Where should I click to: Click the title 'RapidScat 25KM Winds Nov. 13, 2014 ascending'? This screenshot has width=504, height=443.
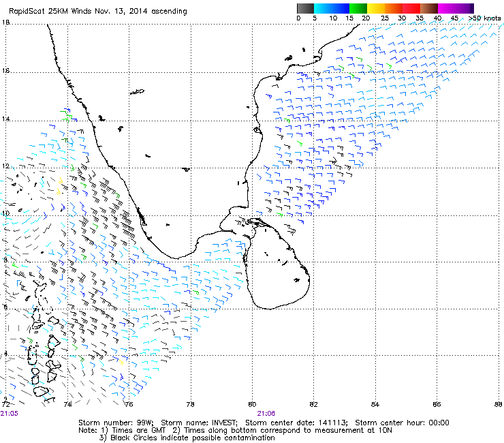[98, 12]
